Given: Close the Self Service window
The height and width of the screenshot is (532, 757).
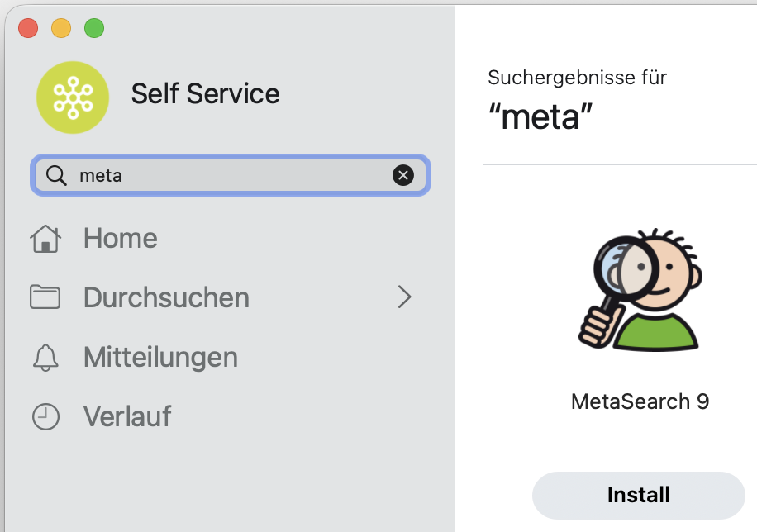Looking at the screenshot, I should pos(28,28).
